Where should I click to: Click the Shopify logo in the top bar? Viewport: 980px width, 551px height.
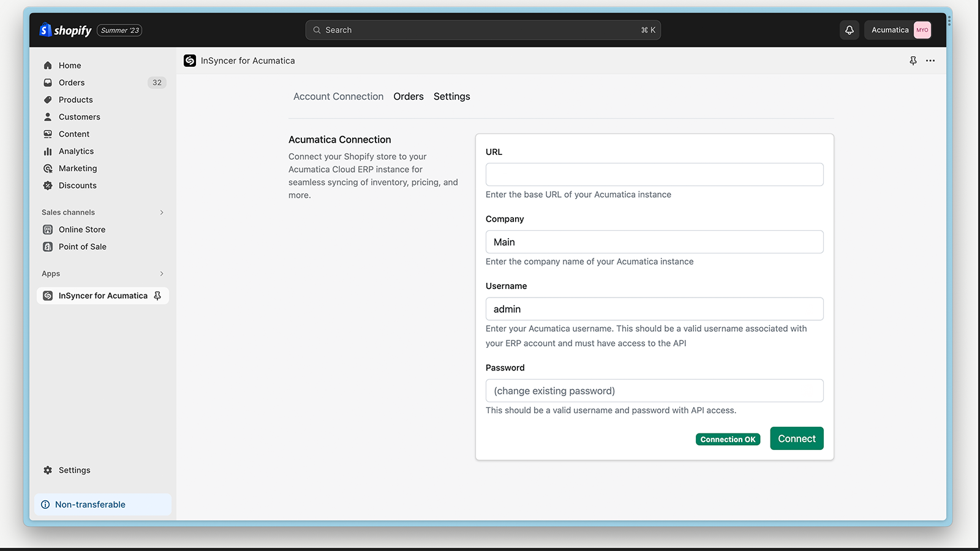pyautogui.click(x=66, y=30)
